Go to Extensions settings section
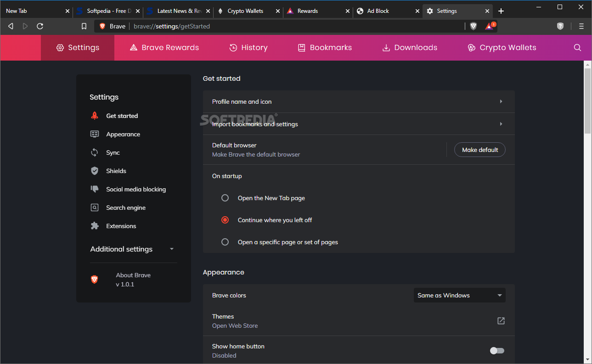 pos(121,226)
